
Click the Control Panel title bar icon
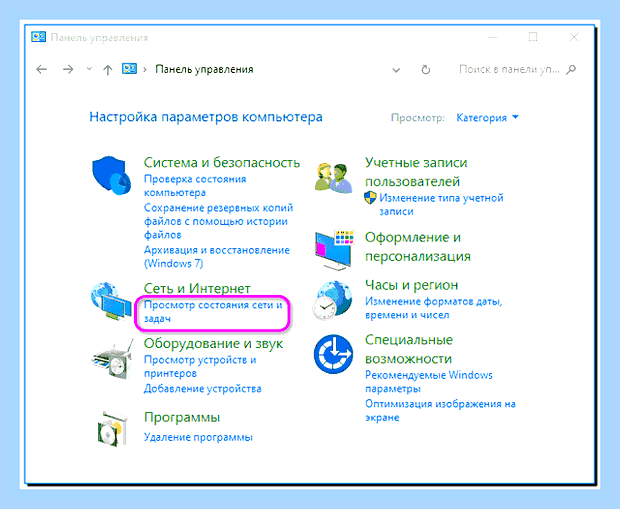point(38,37)
